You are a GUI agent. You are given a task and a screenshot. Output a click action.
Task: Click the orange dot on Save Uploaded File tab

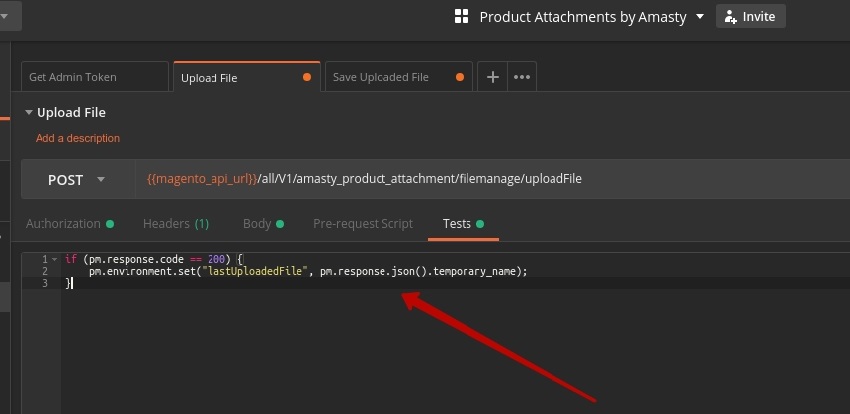[459, 77]
